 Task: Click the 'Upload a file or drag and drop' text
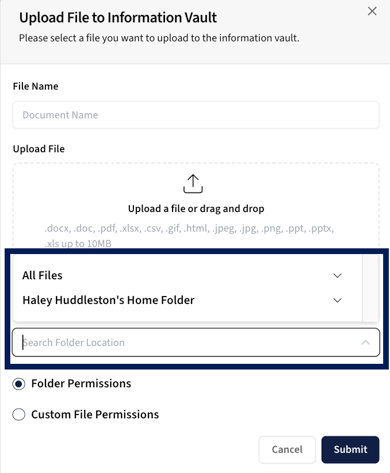click(196, 209)
